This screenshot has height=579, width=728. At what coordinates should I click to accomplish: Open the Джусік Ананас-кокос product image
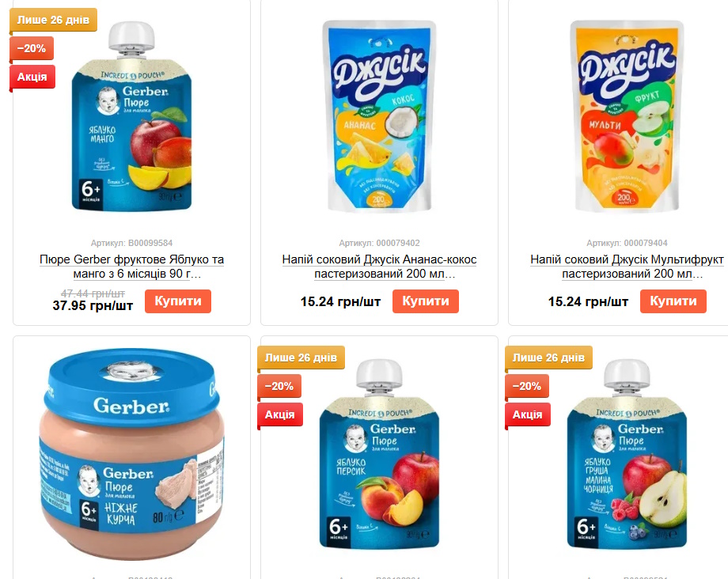coord(379,116)
